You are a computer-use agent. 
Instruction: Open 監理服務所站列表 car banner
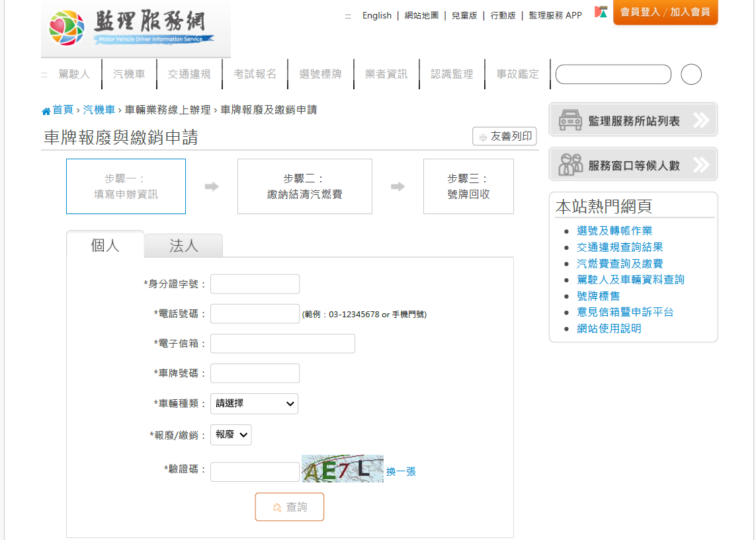pyautogui.click(x=633, y=120)
